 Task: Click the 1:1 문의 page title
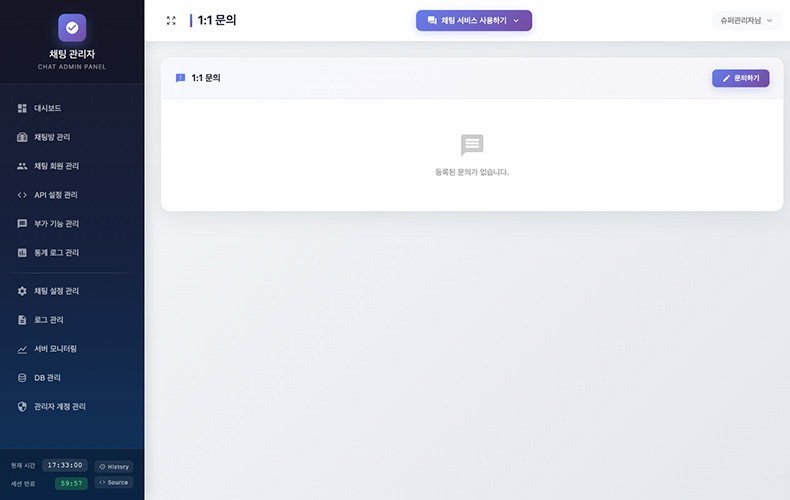(217, 20)
